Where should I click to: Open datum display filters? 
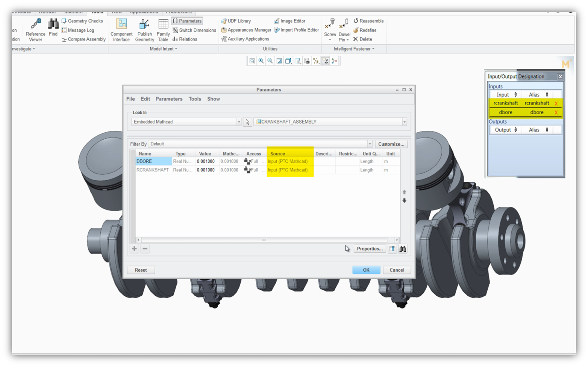pyautogui.click(x=316, y=61)
